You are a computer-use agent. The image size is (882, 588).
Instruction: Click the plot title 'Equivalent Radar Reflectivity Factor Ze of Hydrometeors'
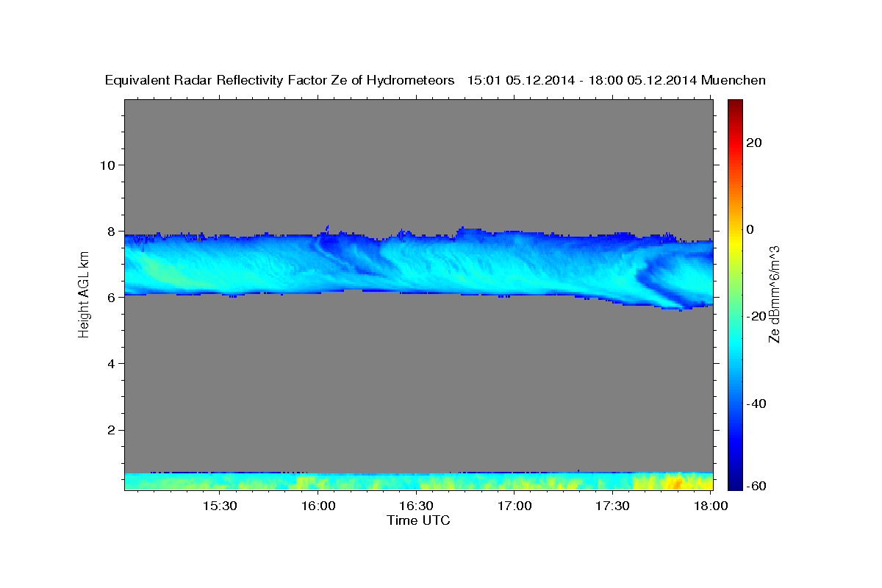pos(280,80)
